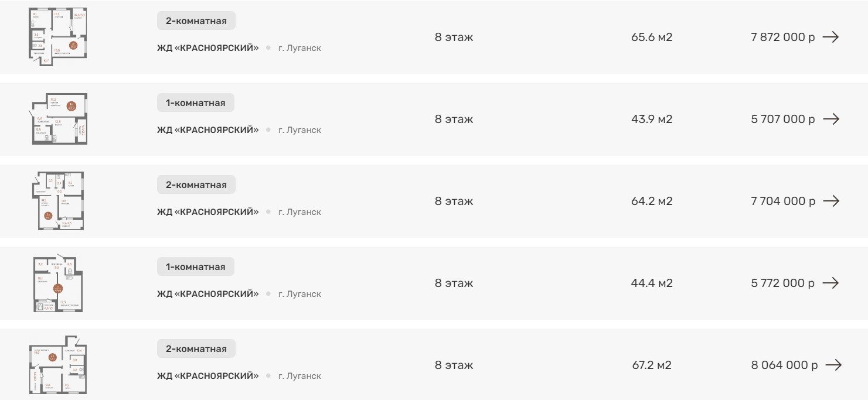Open ЖД «КРАСНОЯРСКИЙ» link in 8 064 000 р listing

pyautogui.click(x=207, y=375)
